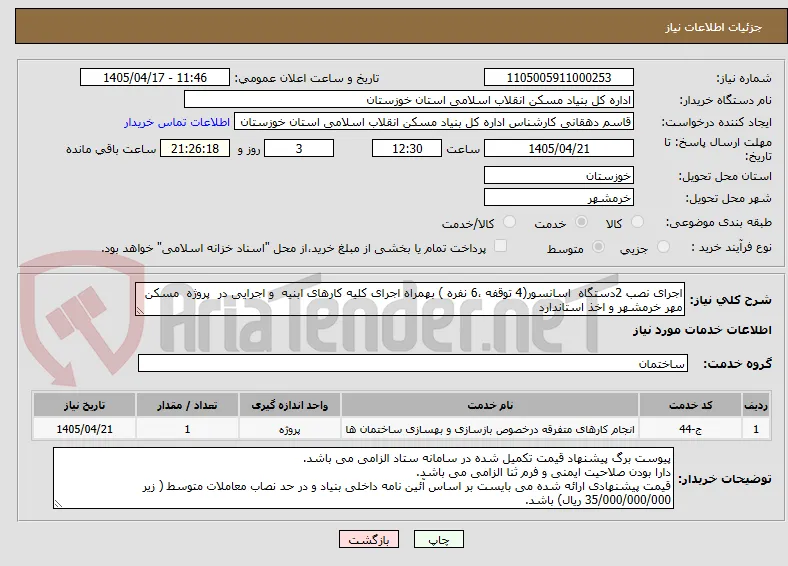This screenshot has width=788, height=566.
Task: Select the کالا/خدمت radio button
Action: pyautogui.click(x=510, y=222)
